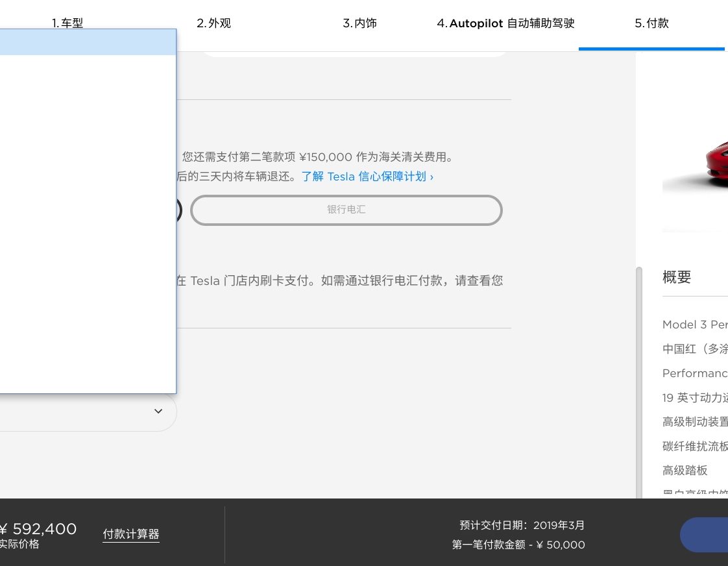Choose the 银行电汇 payment option
The height and width of the screenshot is (566, 728).
pyautogui.click(x=346, y=210)
